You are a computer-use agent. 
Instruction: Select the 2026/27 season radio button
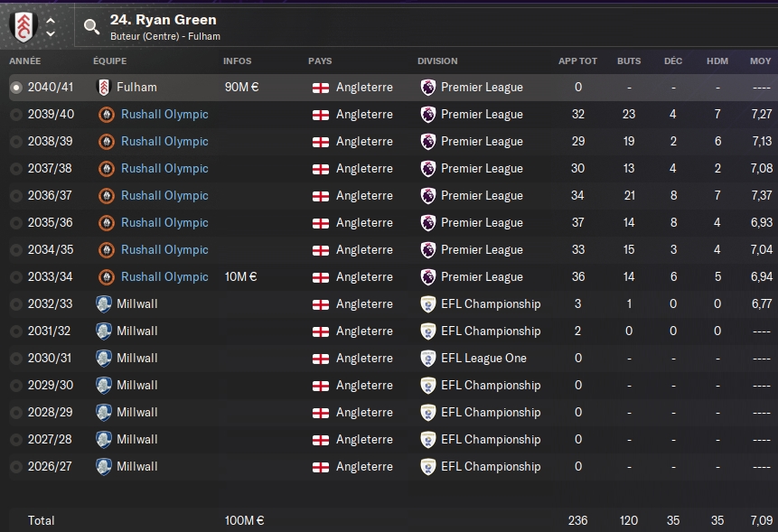pyautogui.click(x=16, y=467)
